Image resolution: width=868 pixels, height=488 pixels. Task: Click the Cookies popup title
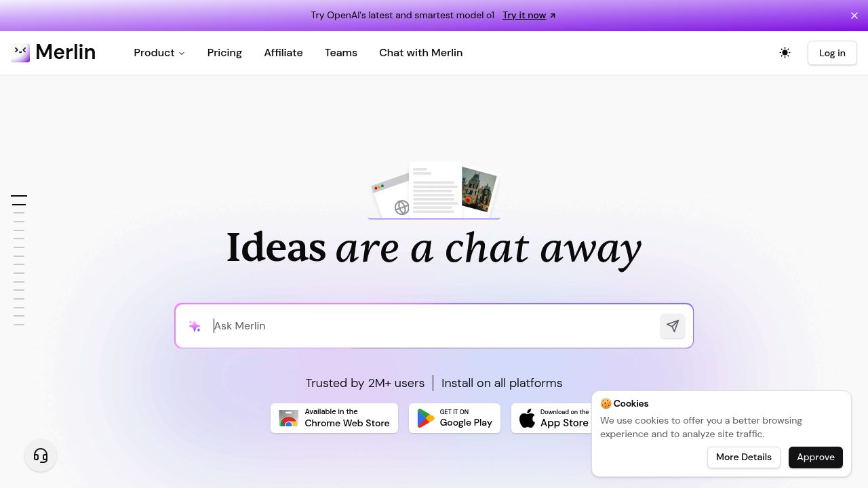[x=625, y=403]
